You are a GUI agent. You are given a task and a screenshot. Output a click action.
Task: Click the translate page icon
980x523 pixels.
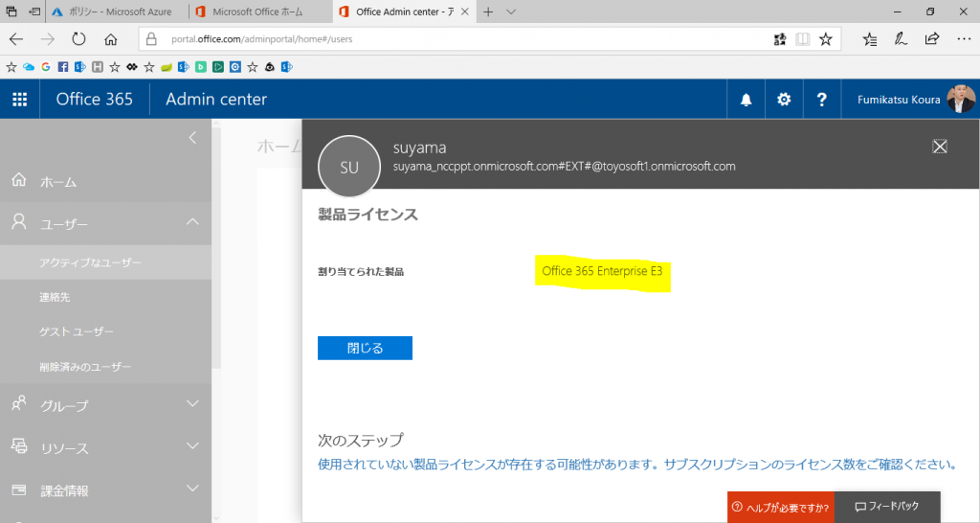779,39
